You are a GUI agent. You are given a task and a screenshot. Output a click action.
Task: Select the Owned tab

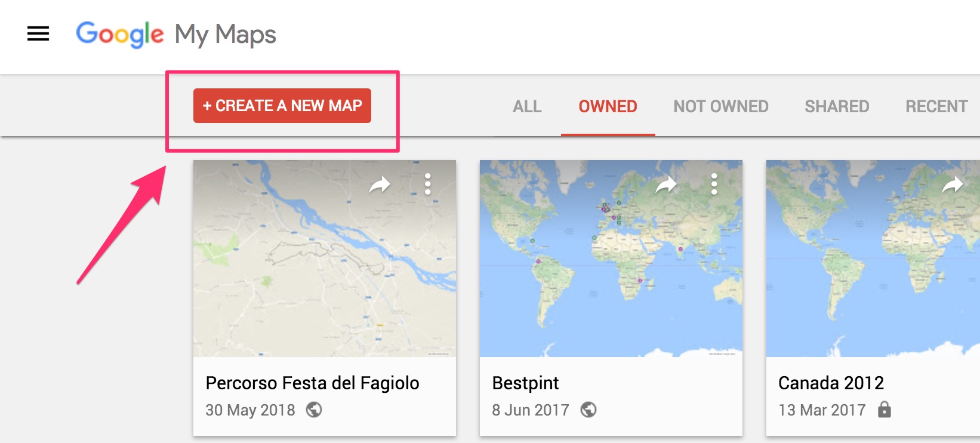(608, 106)
